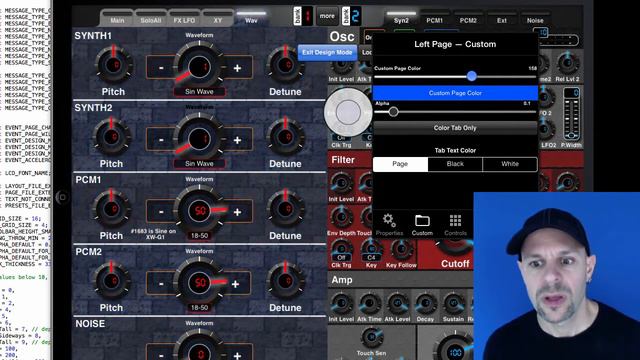Image resolution: width=640 pixels, height=360 pixels.
Task: Click the SYNTH1 Detune knob
Action: tap(285, 65)
